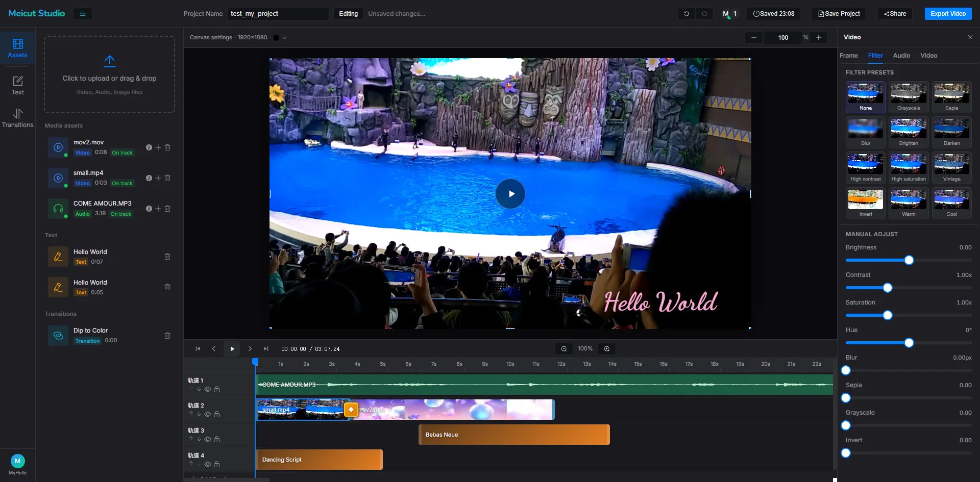Viewport: 980px width, 482px height.
Task: Step forward one frame
Action: pos(250,349)
